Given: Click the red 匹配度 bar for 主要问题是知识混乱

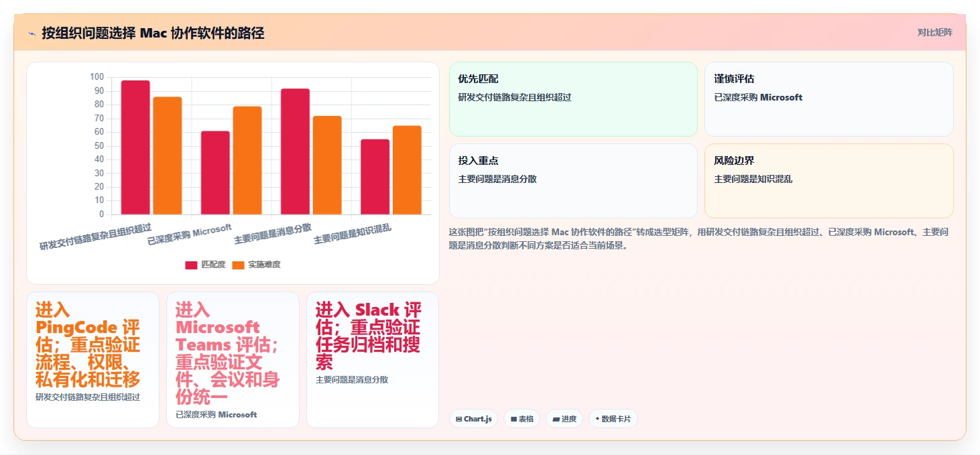Looking at the screenshot, I should pyautogui.click(x=375, y=177).
